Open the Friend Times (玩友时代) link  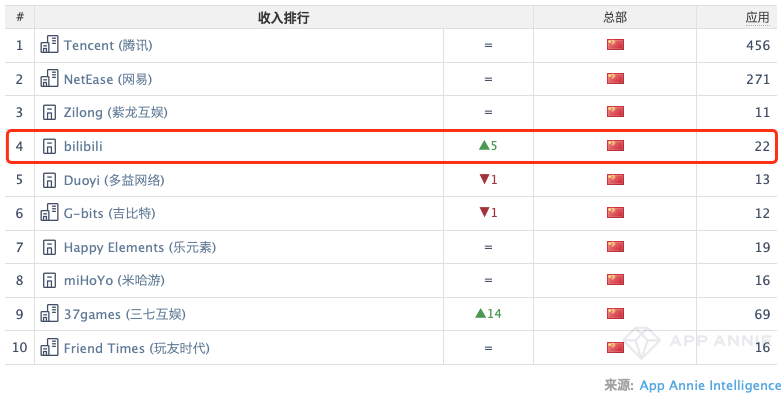click(137, 348)
